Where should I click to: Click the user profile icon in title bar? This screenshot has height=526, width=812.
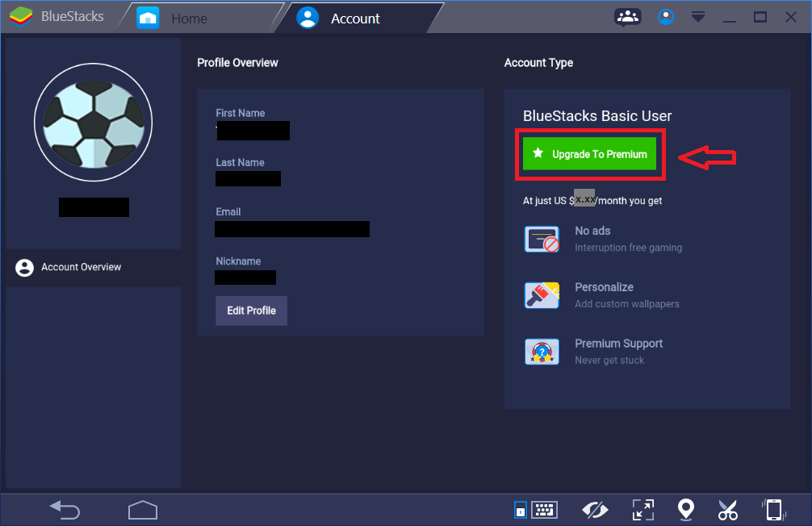coord(665,17)
